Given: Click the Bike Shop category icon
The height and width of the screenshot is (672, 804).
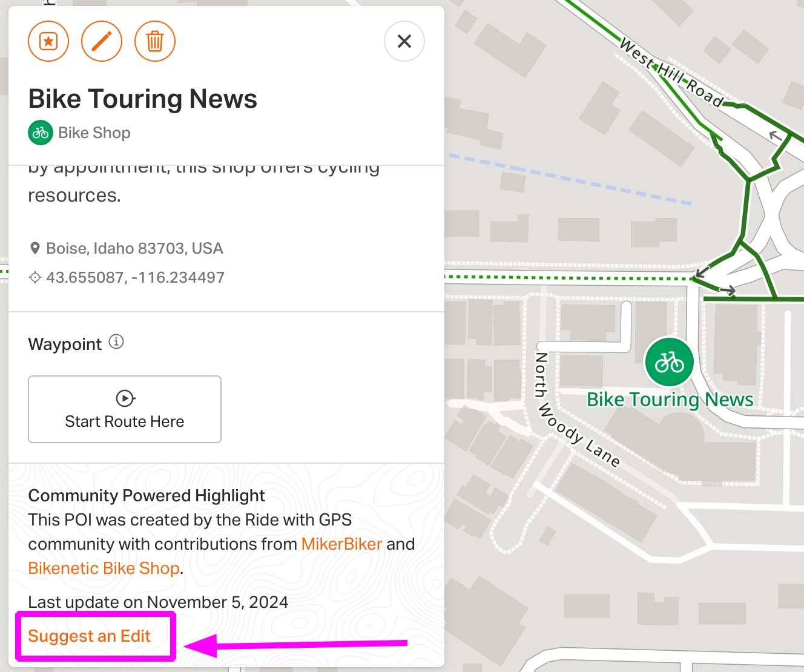Looking at the screenshot, I should tap(41, 133).
